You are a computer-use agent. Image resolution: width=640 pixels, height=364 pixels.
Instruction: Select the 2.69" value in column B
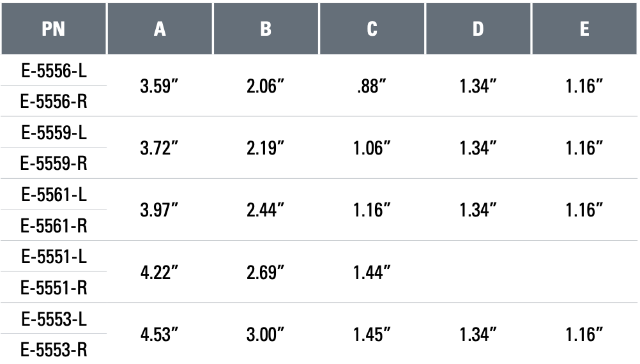click(x=265, y=272)
